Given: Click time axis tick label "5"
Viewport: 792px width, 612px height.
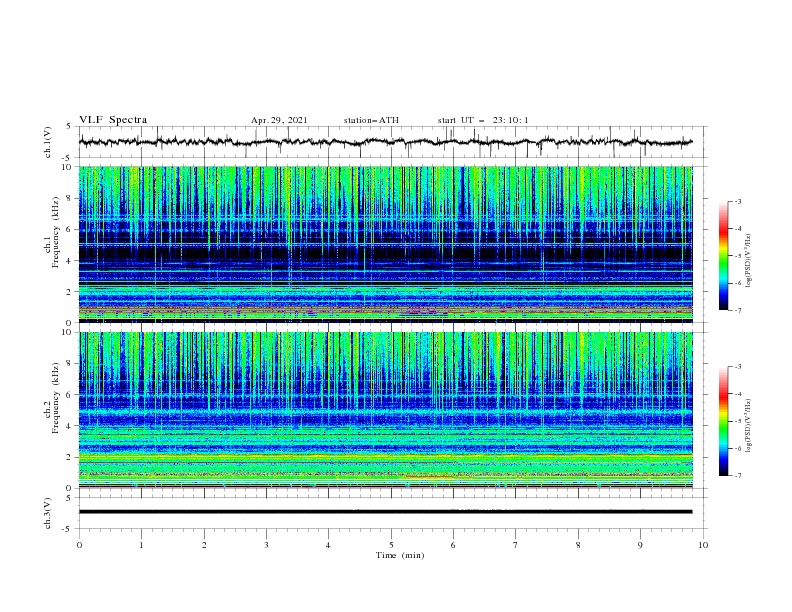Looking at the screenshot, I should (391, 545).
